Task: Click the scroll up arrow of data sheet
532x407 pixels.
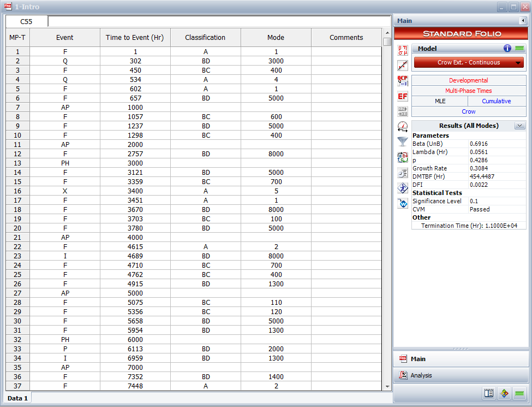Action: 387,33
